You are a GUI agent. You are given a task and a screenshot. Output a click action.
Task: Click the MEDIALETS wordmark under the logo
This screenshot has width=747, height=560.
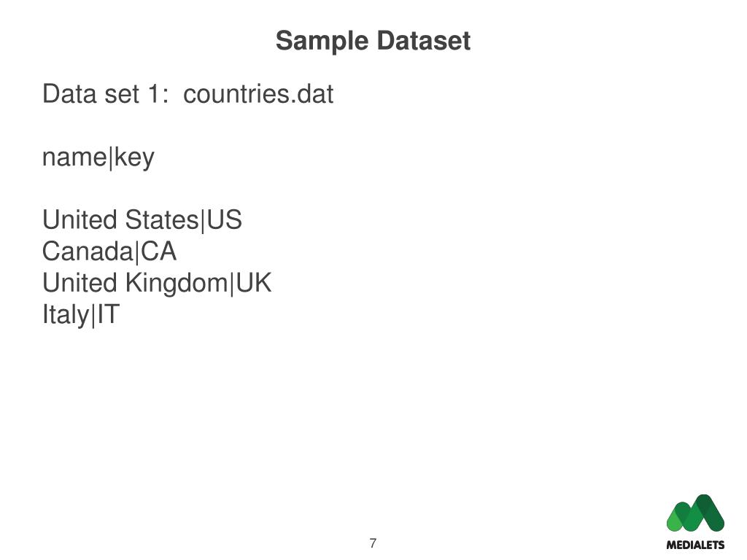coord(695,545)
